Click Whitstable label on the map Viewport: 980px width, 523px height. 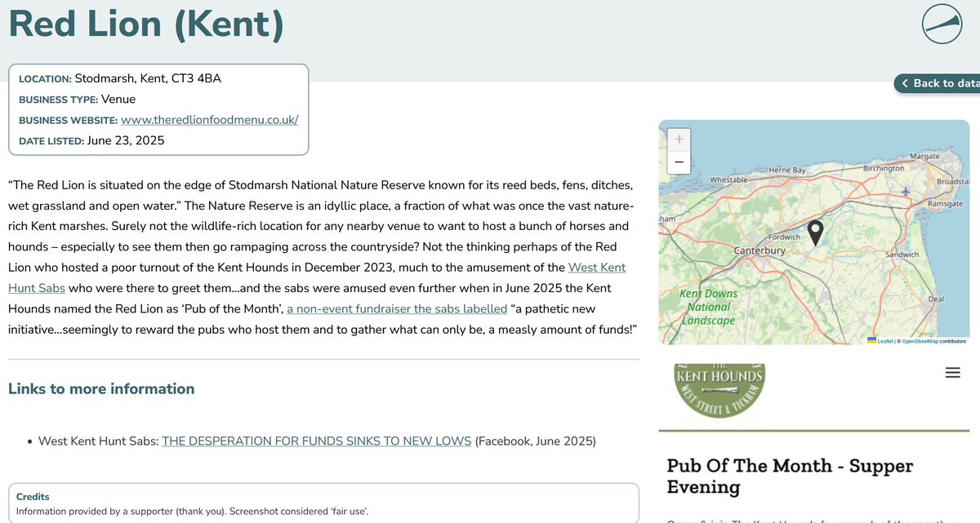[x=729, y=179]
